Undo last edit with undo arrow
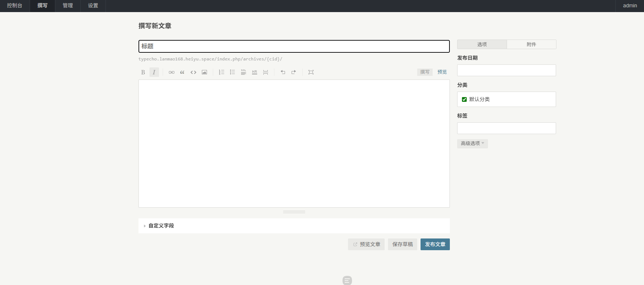The height and width of the screenshot is (285, 644). click(x=283, y=72)
